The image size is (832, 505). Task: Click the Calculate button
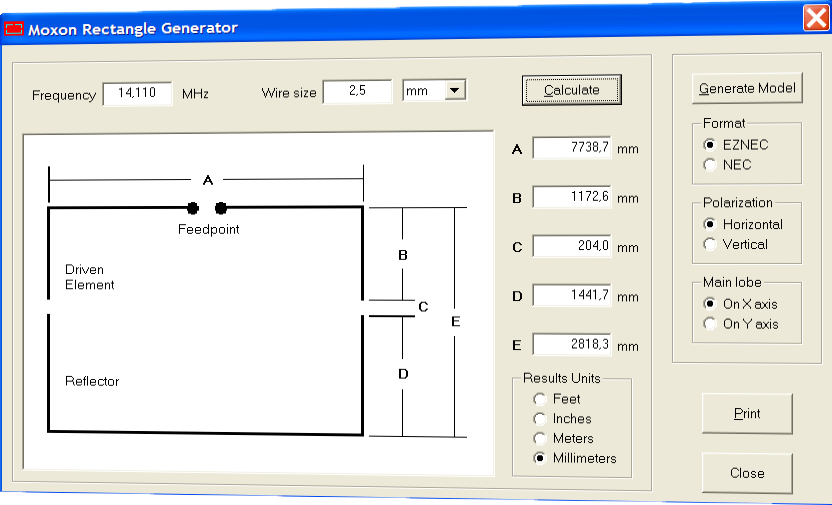tap(571, 90)
